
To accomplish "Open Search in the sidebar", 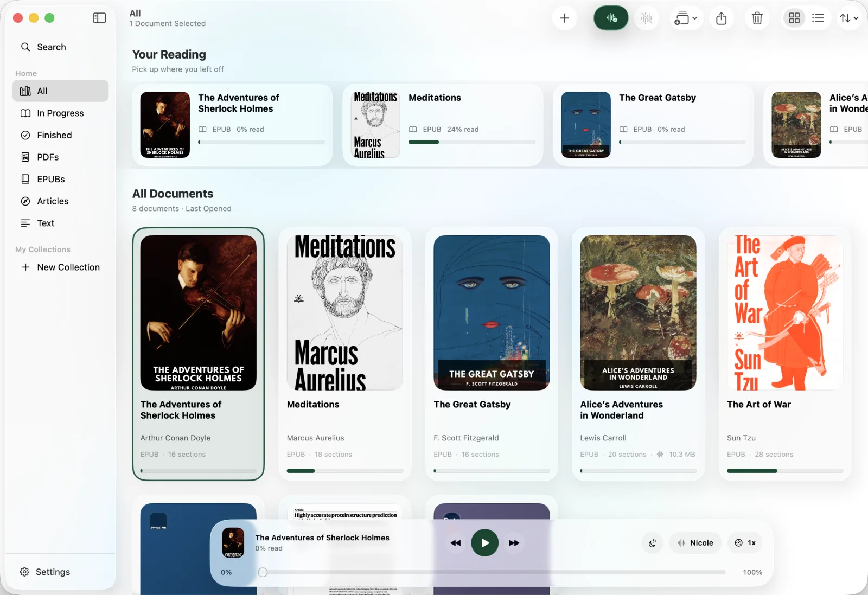I will [60, 47].
